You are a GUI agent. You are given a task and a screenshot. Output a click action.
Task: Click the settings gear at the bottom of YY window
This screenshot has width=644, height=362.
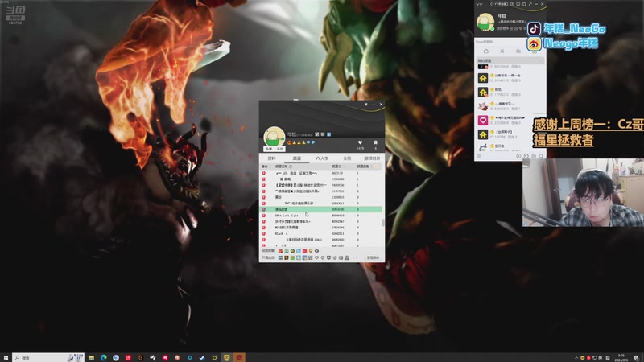[x=534, y=156]
